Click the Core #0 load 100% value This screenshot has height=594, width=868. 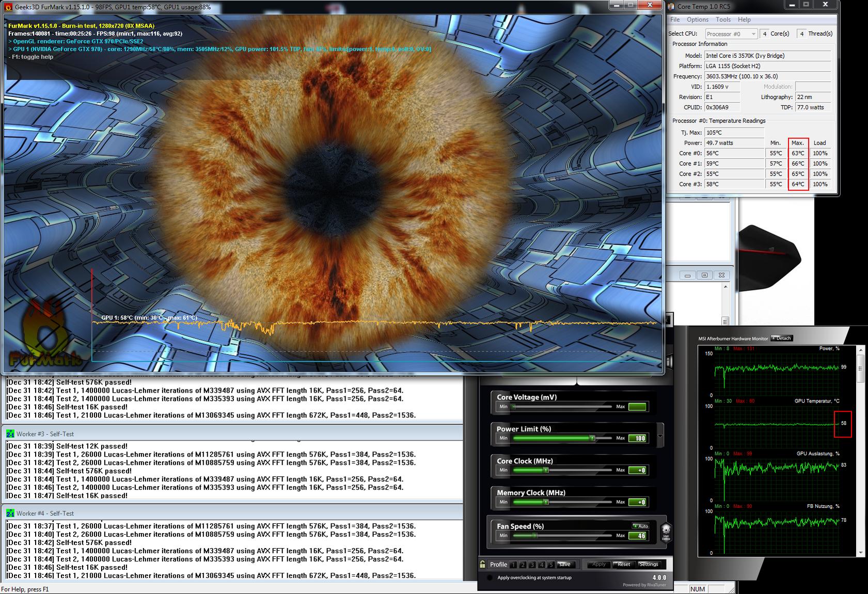pos(820,153)
